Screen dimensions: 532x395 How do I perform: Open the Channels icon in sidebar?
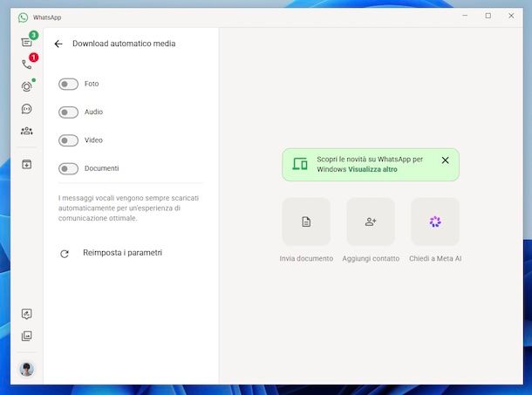click(27, 109)
